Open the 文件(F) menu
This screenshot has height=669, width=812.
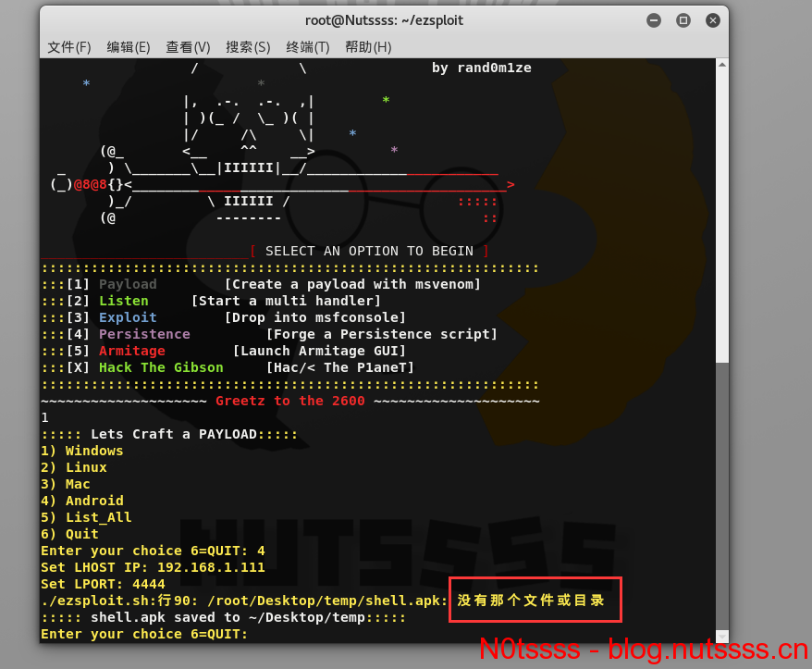point(69,47)
